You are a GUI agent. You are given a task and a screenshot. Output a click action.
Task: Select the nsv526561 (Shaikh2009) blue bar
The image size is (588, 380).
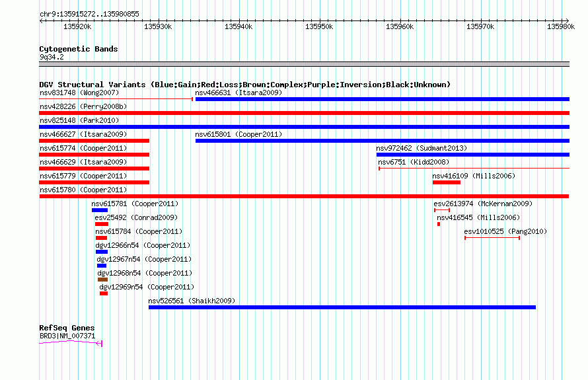(342, 307)
